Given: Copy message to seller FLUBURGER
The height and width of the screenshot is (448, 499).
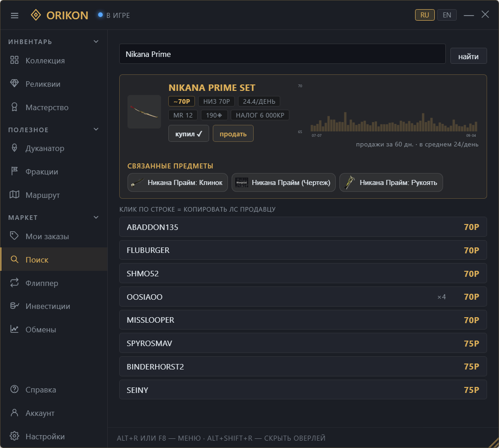Looking at the screenshot, I should click(303, 250).
